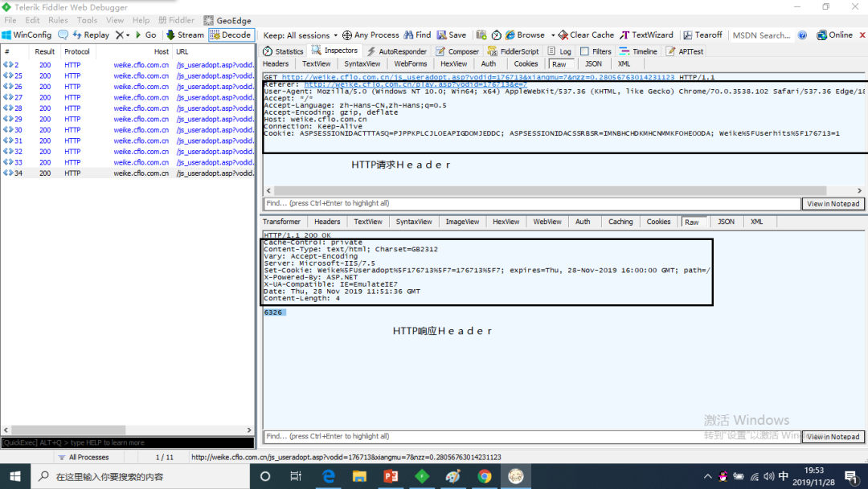The width and height of the screenshot is (868, 489).
Task: Open the Any Process target picker
Action: point(371,35)
